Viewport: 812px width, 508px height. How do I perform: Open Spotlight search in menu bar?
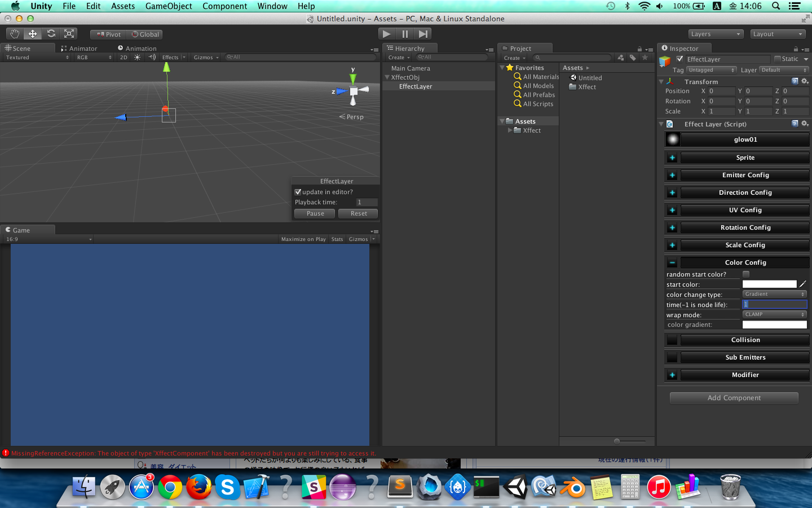[x=776, y=6]
